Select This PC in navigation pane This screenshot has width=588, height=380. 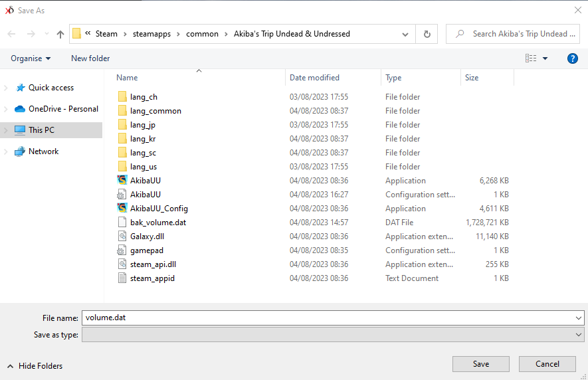coord(41,130)
